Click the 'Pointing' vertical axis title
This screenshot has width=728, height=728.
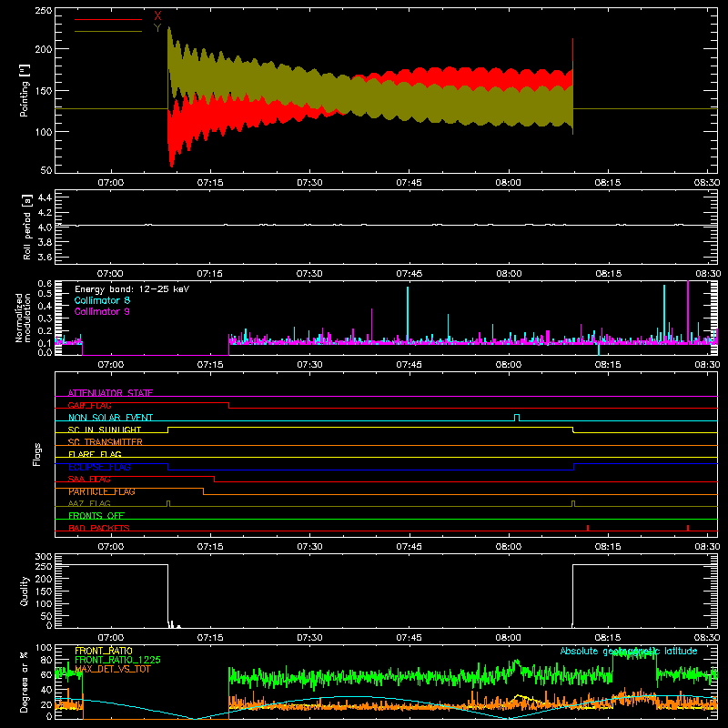coord(25,91)
